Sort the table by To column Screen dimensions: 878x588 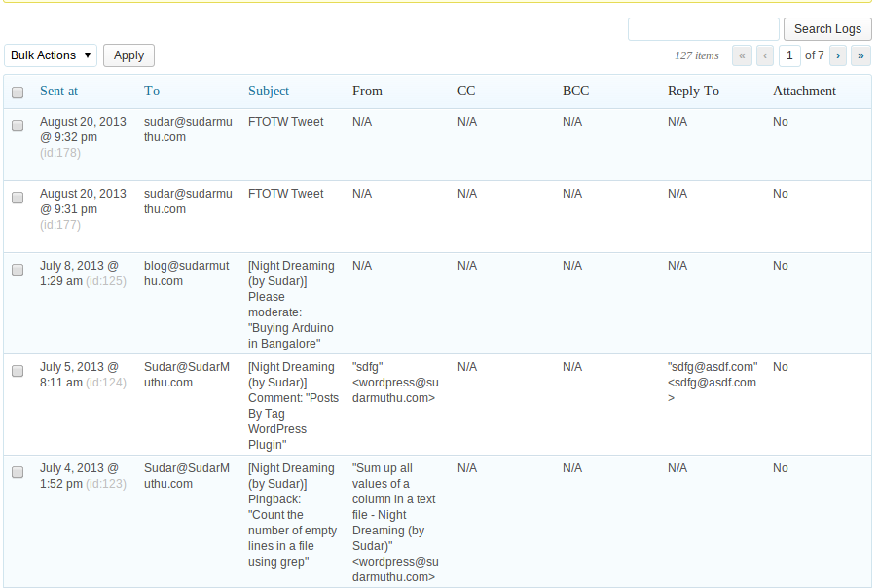pos(152,91)
